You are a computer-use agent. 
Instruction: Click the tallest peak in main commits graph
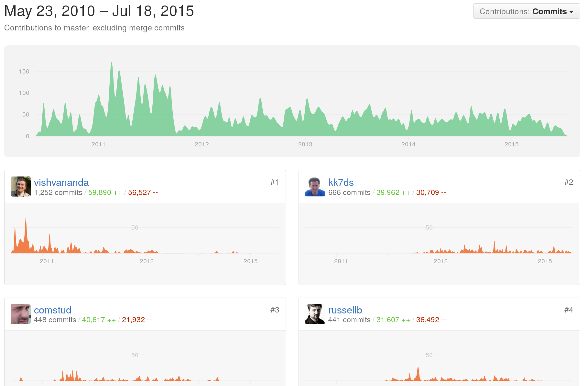(112, 63)
